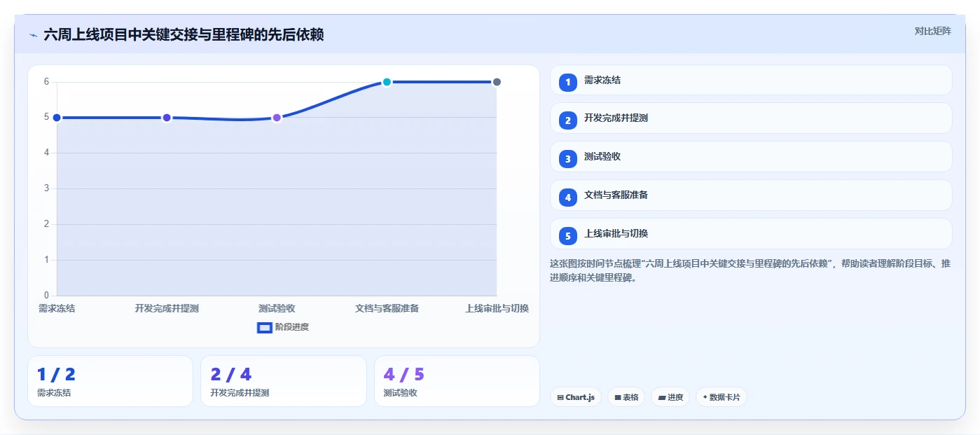
Task: Click the 对比矩阵 label in header
Action: tap(932, 31)
